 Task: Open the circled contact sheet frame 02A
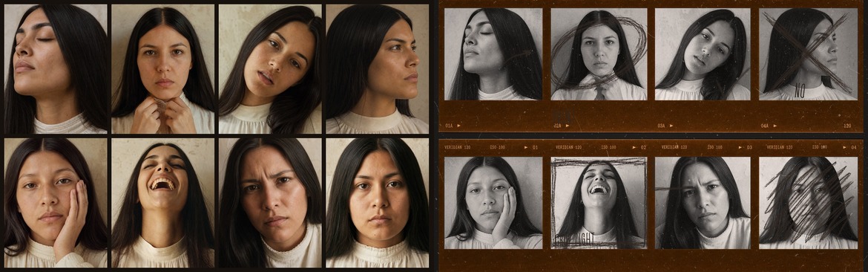pos(599,54)
